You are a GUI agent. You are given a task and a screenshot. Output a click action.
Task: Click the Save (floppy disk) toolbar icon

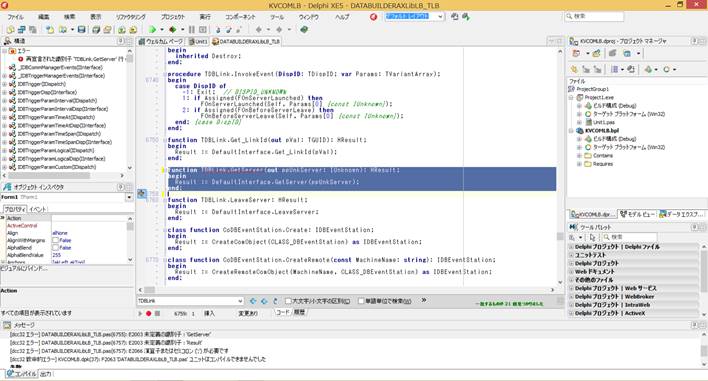(81, 30)
